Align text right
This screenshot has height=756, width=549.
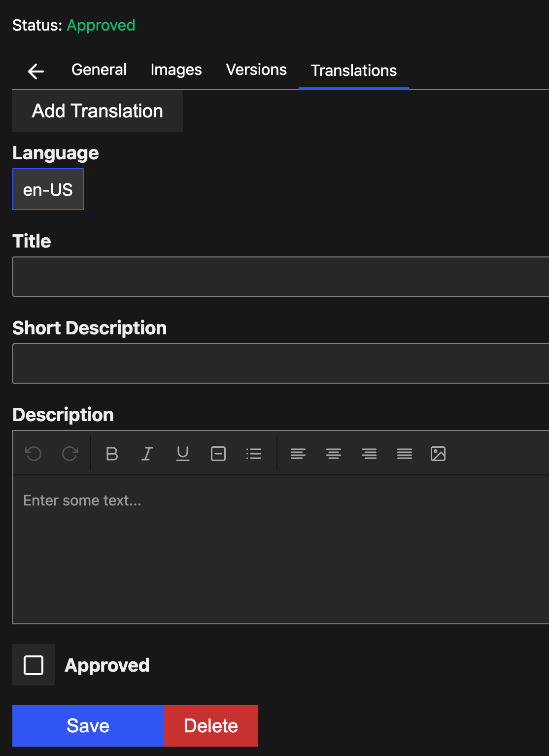[x=369, y=453]
